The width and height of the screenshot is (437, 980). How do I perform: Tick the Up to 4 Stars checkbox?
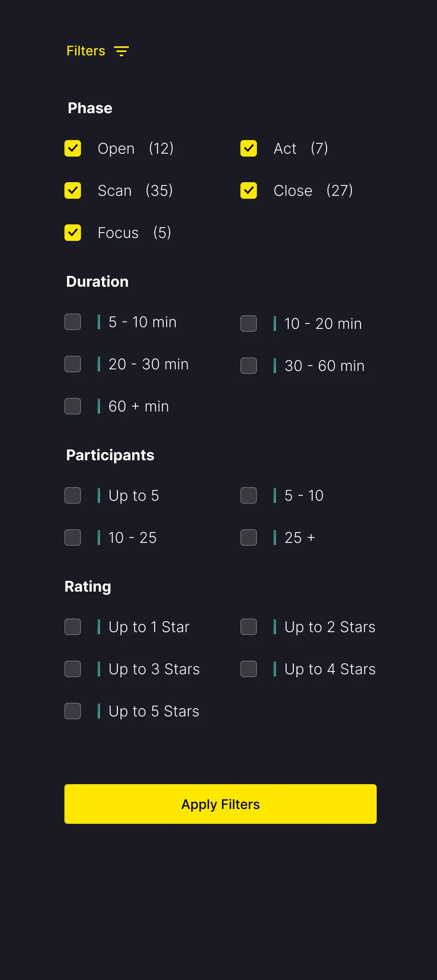pos(249,669)
